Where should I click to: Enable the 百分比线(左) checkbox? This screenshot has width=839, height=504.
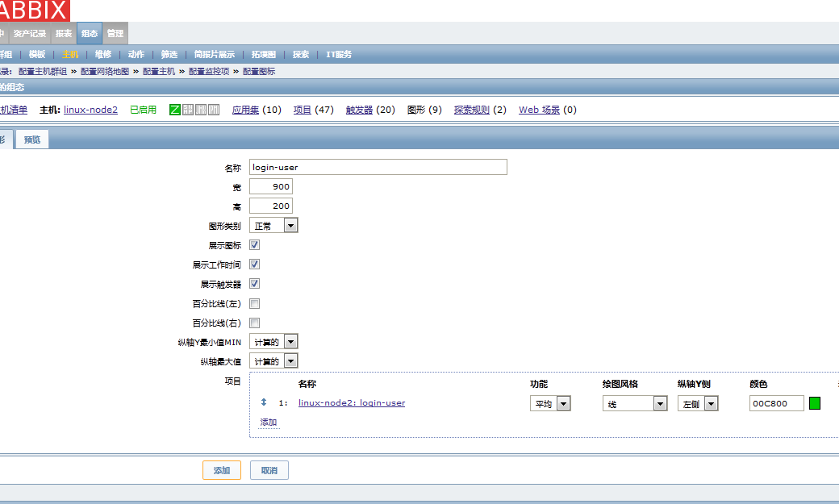pos(255,304)
